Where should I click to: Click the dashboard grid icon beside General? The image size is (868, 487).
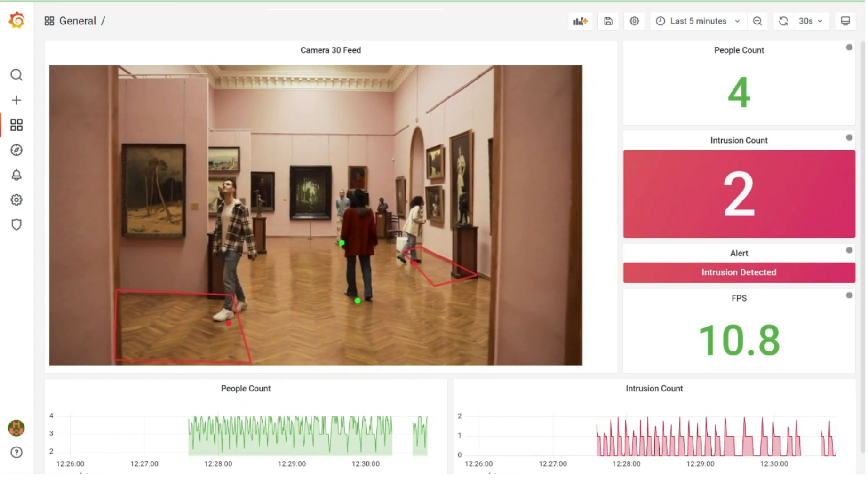(49, 21)
